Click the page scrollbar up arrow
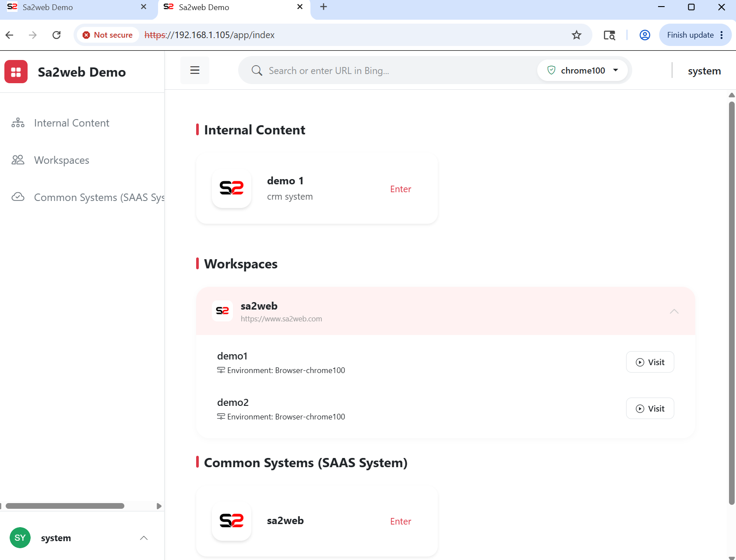 click(x=732, y=95)
